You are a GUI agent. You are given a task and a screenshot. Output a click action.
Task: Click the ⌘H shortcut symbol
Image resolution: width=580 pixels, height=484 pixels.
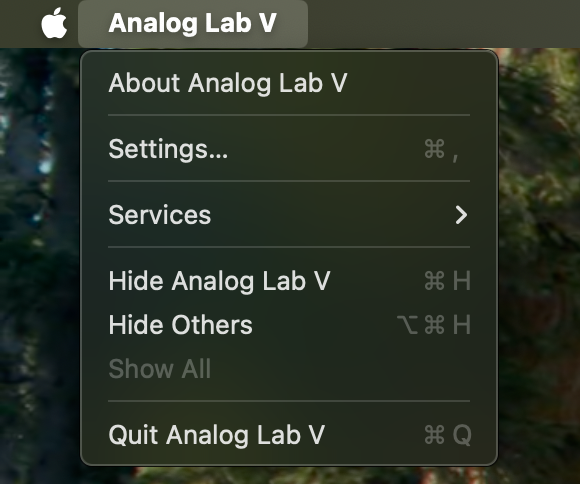[x=447, y=281]
